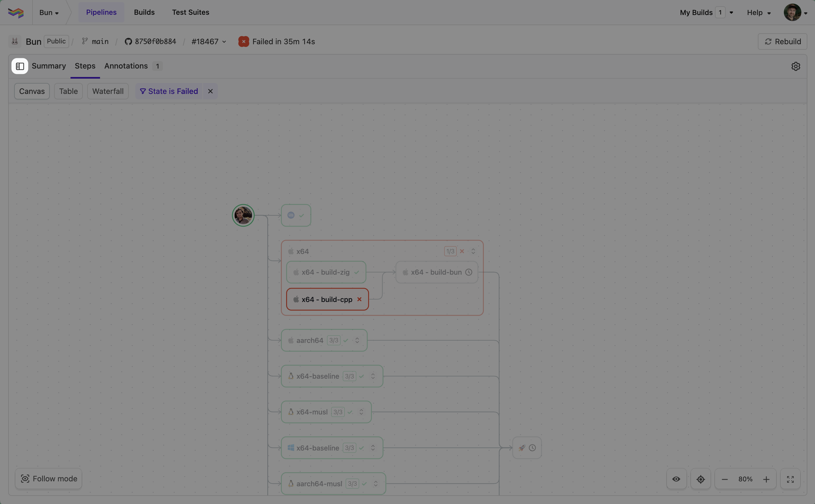Enter fullscreen canvas view
Screen dimensions: 815x504
tap(790, 479)
